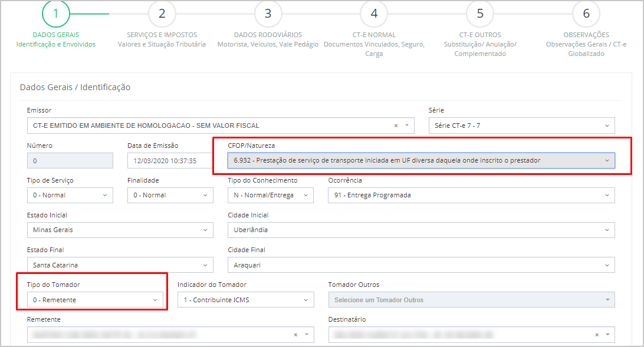Open step 2 Serviços e Impostos

point(162,14)
